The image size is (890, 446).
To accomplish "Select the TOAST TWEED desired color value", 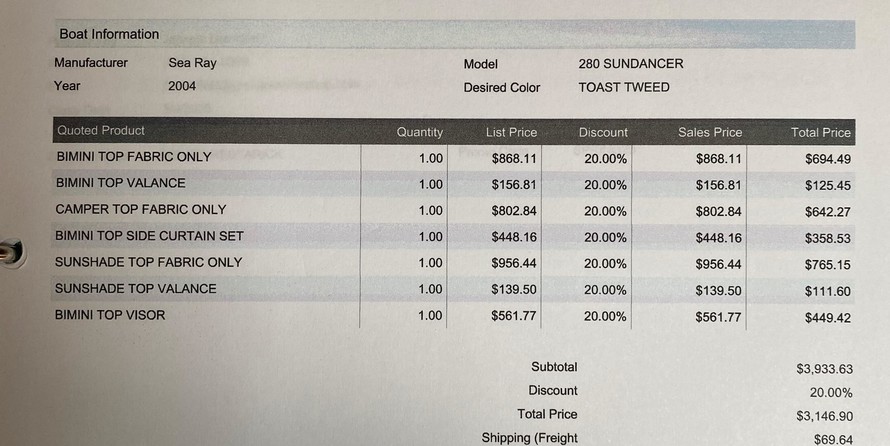I will [x=623, y=87].
